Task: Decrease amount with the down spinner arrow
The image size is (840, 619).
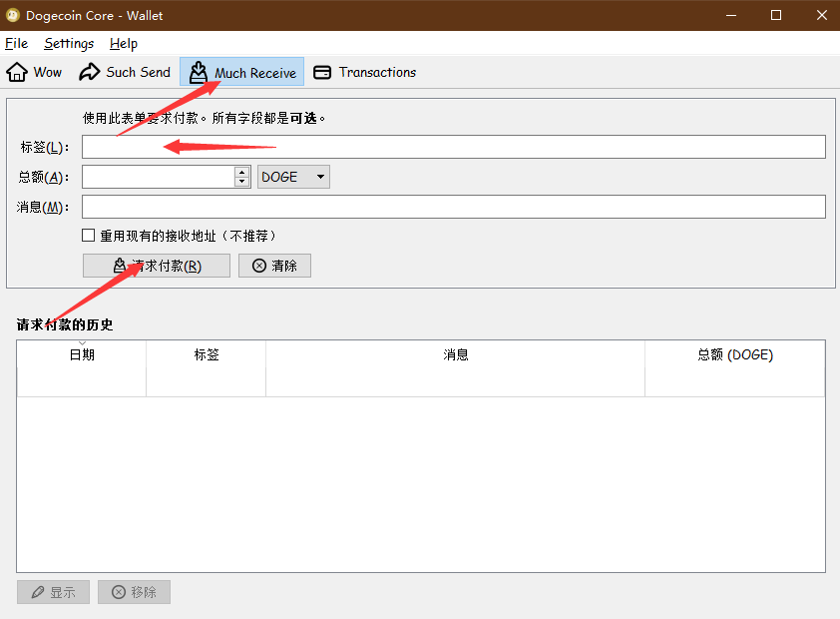Action: [x=241, y=182]
